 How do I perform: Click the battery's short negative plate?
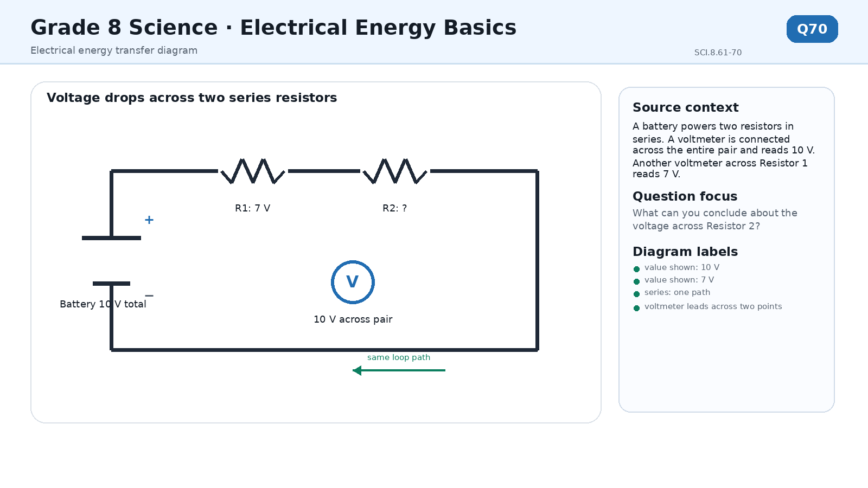(111, 284)
